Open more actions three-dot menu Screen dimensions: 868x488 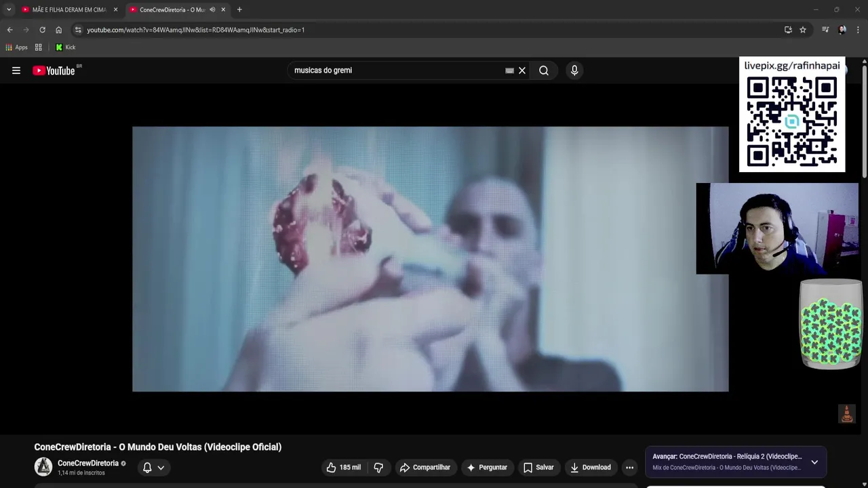pos(629,467)
